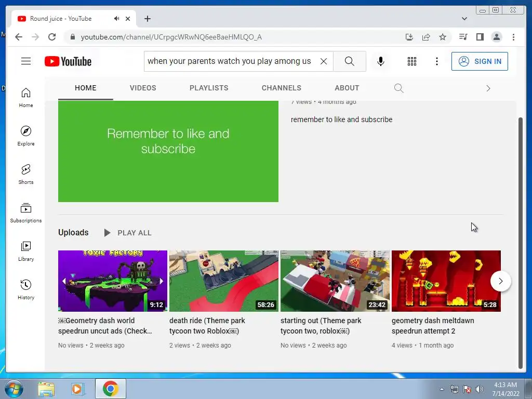Screen dimensions: 532x399
Task: Clear the search text with the X
Action: 324,61
